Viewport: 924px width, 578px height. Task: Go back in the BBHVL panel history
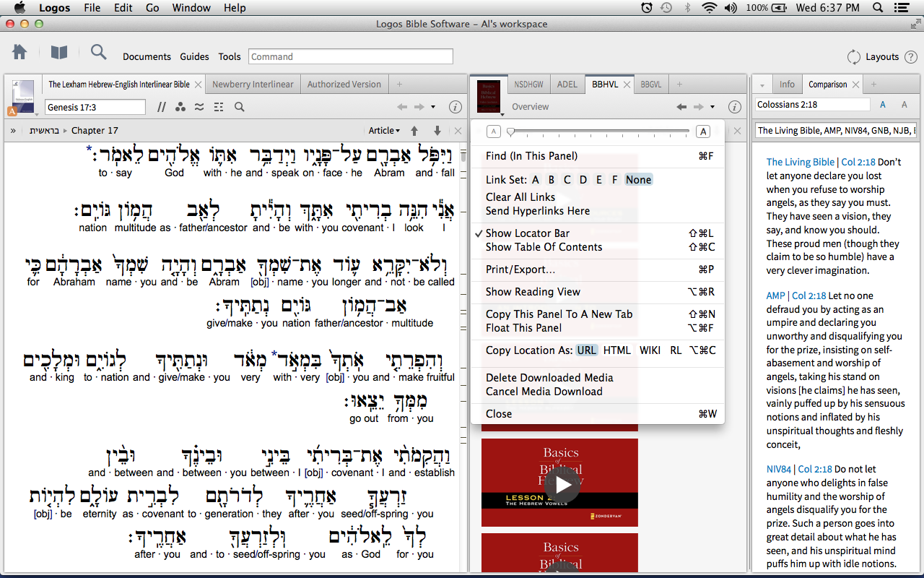(x=681, y=107)
